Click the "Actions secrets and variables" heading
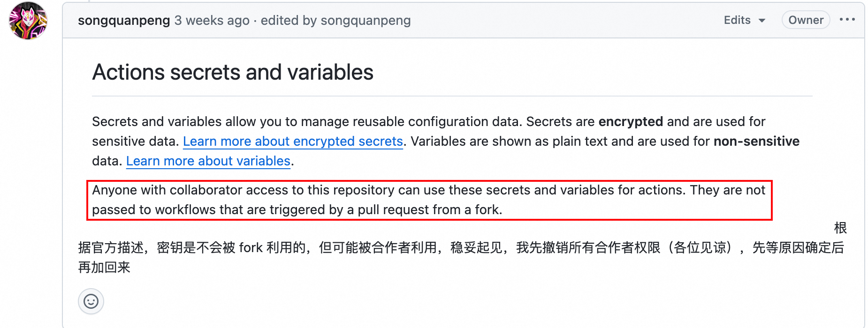Image resolution: width=868 pixels, height=328 pixels. (233, 73)
